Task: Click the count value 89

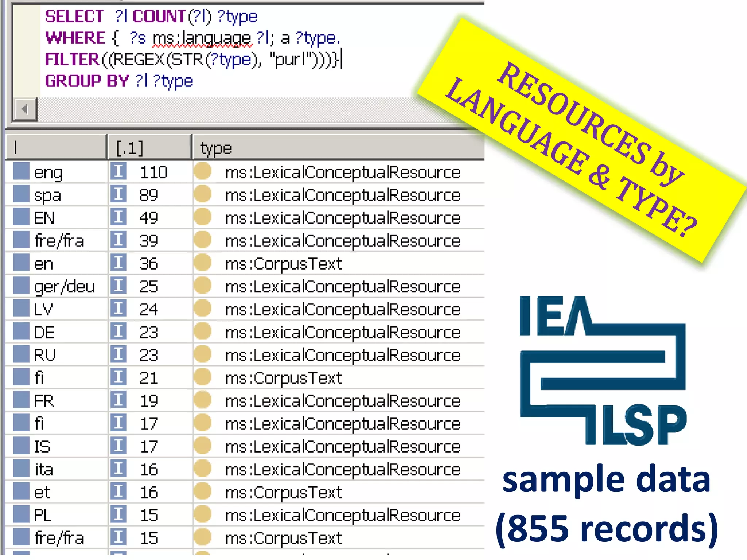Action: pyautogui.click(x=148, y=195)
